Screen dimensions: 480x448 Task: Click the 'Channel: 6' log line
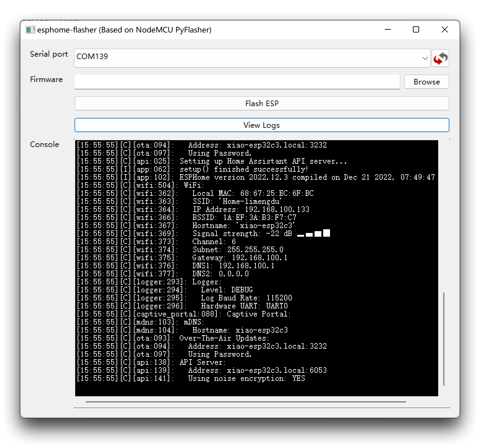(x=156, y=242)
